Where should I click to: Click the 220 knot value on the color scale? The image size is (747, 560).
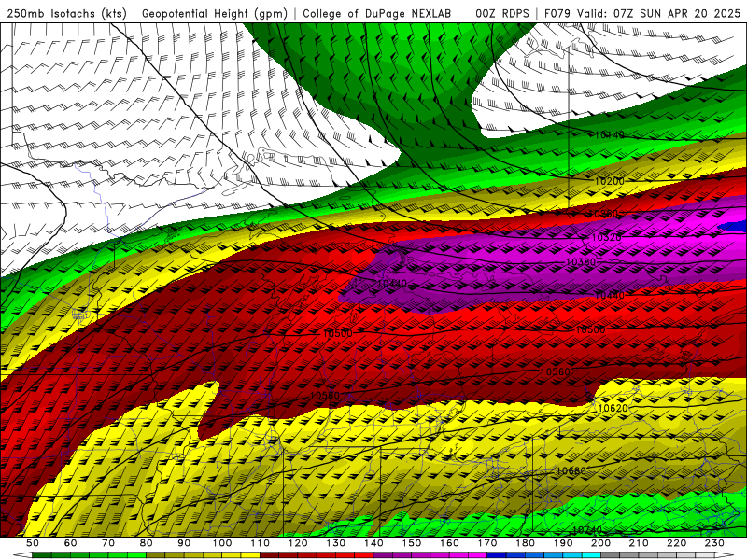[x=677, y=543]
